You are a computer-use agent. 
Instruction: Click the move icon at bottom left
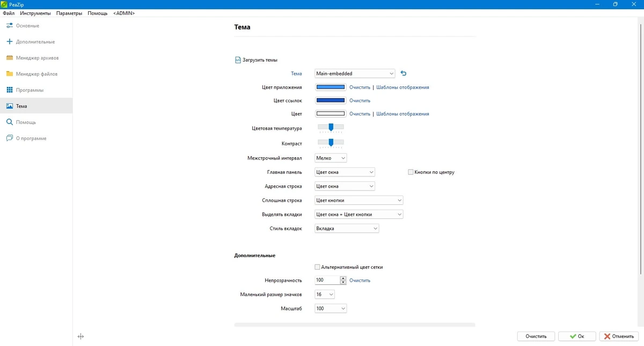(80, 336)
